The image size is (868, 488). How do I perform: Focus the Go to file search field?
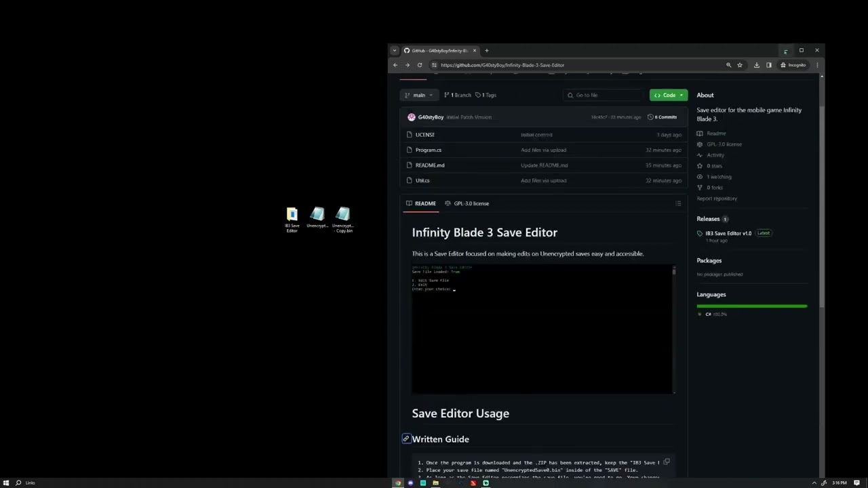[x=604, y=95]
